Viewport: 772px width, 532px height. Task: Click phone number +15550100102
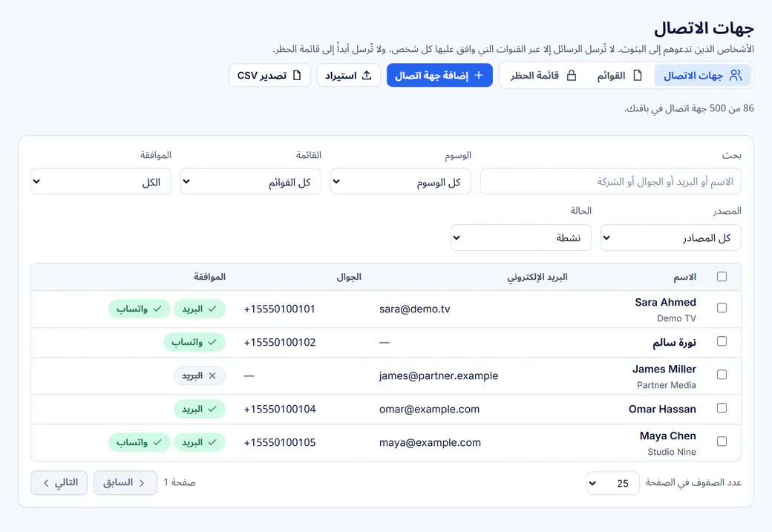coord(280,343)
